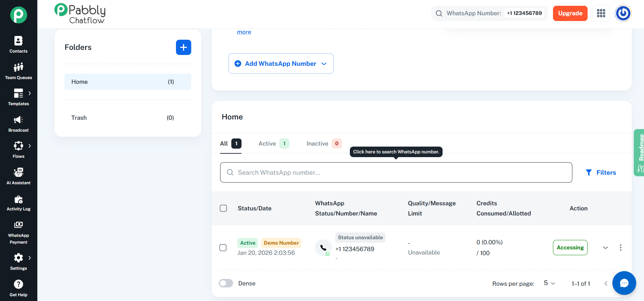The height and width of the screenshot is (301, 644).
Task: Open the apps grid menu
Action: [x=601, y=13]
